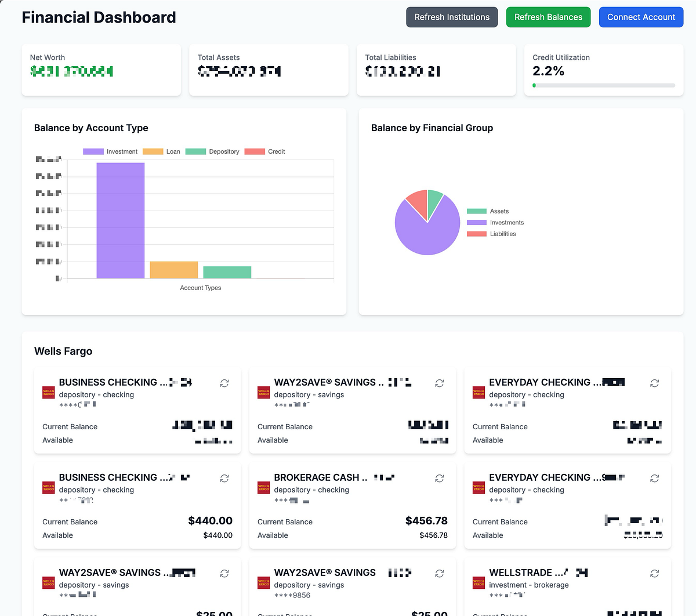696x616 pixels.
Task: Refresh the BROKERAGE CASH account
Action: pos(440,479)
